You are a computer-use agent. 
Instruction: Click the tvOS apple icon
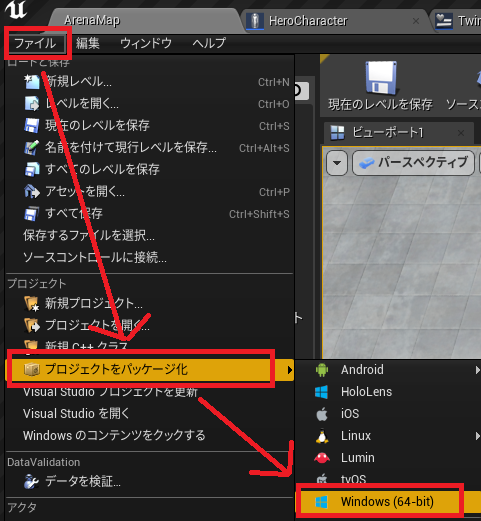point(322,479)
